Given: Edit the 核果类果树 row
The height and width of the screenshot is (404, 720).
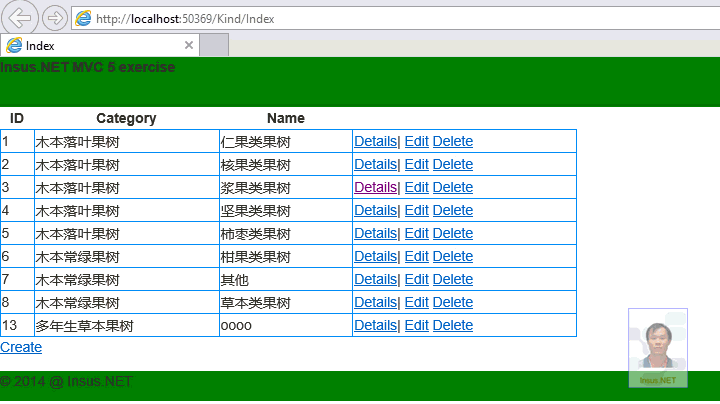Looking at the screenshot, I should click(416, 164).
